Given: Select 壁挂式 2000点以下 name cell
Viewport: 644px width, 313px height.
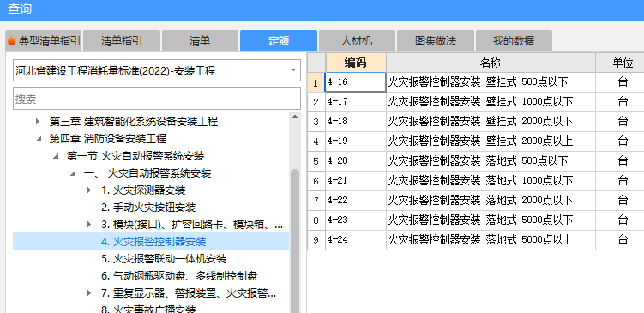Looking at the screenshot, I should pyautogui.click(x=491, y=122).
